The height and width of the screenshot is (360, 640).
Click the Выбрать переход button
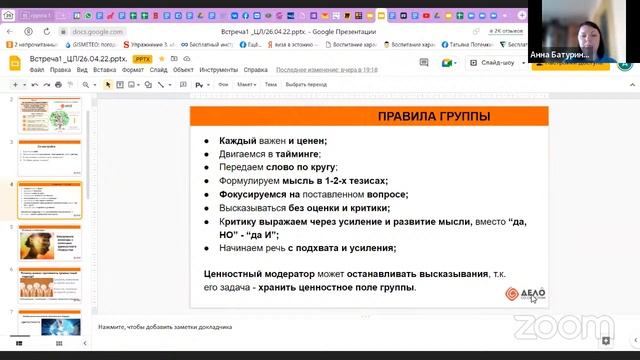pyautogui.click(x=306, y=84)
